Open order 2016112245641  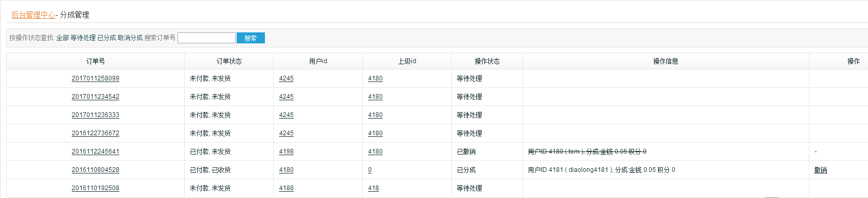[95, 152]
